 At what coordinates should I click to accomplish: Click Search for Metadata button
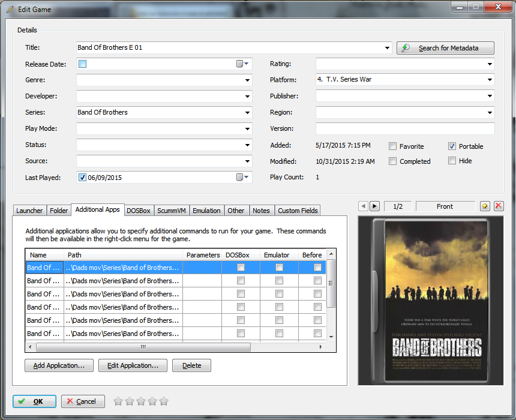(445, 48)
